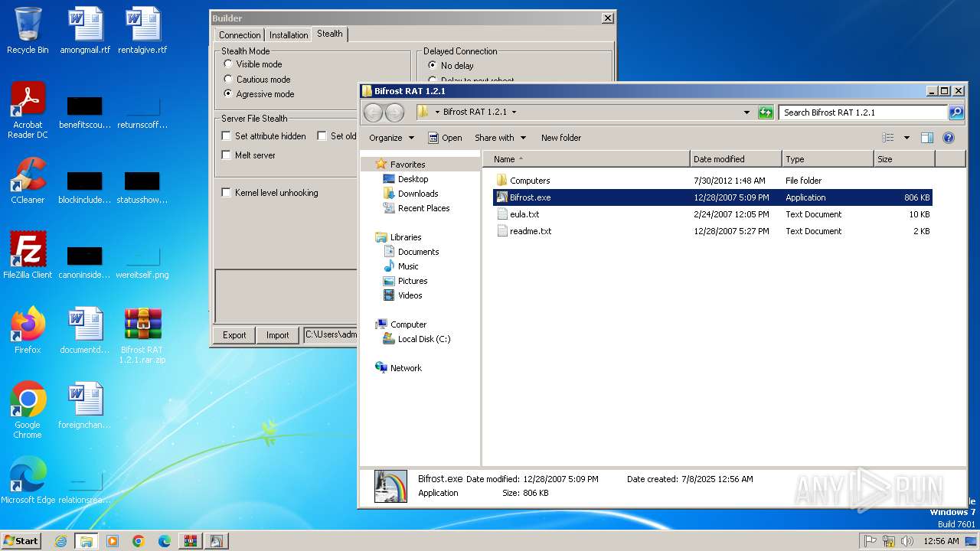Select Stealth tab in Builder

[x=330, y=34]
